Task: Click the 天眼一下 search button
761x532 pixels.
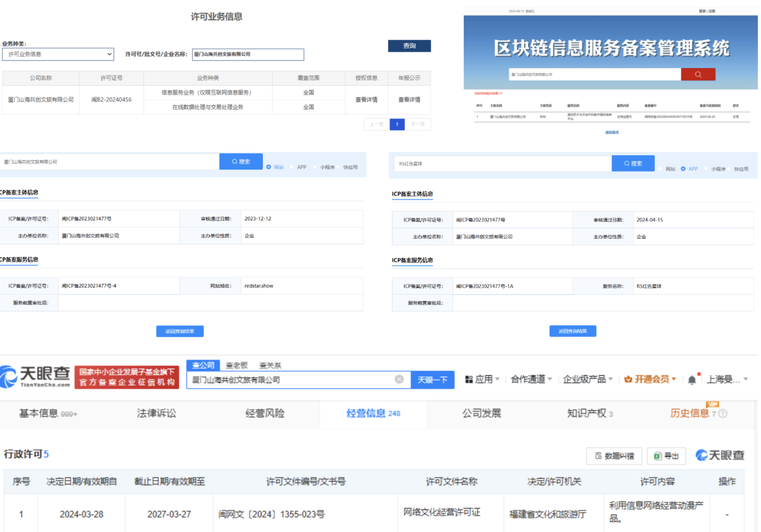Action: tap(433, 380)
